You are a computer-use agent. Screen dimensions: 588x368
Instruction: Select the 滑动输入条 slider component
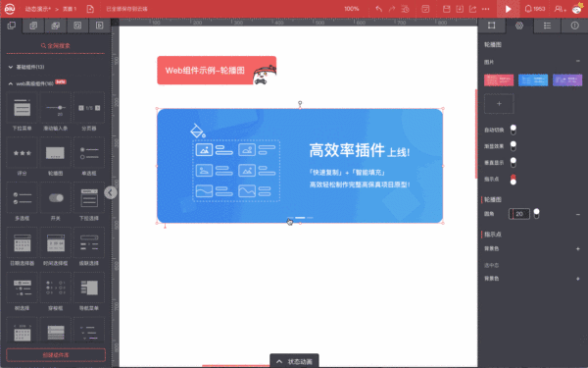click(56, 113)
